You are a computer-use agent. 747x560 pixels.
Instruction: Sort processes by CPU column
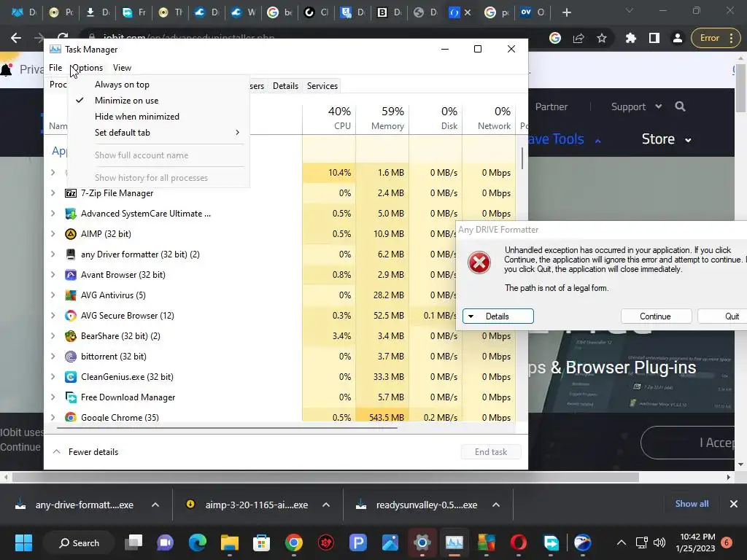click(x=329, y=118)
